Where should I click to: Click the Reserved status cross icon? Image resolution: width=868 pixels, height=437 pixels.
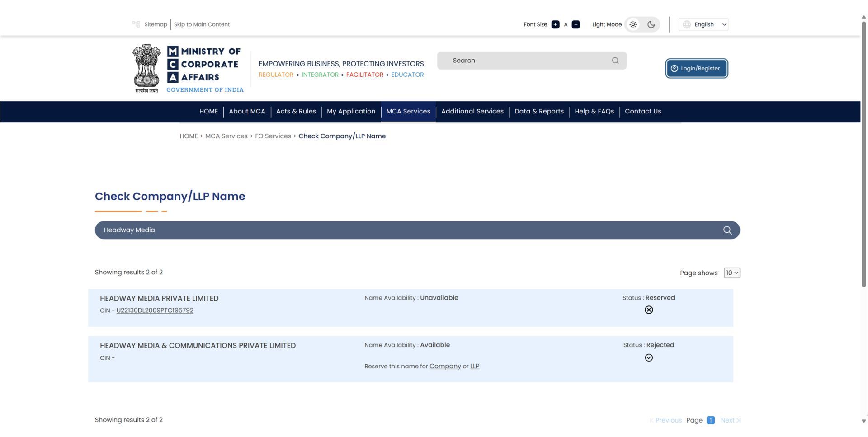pyautogui.click(x=649, y=310)
